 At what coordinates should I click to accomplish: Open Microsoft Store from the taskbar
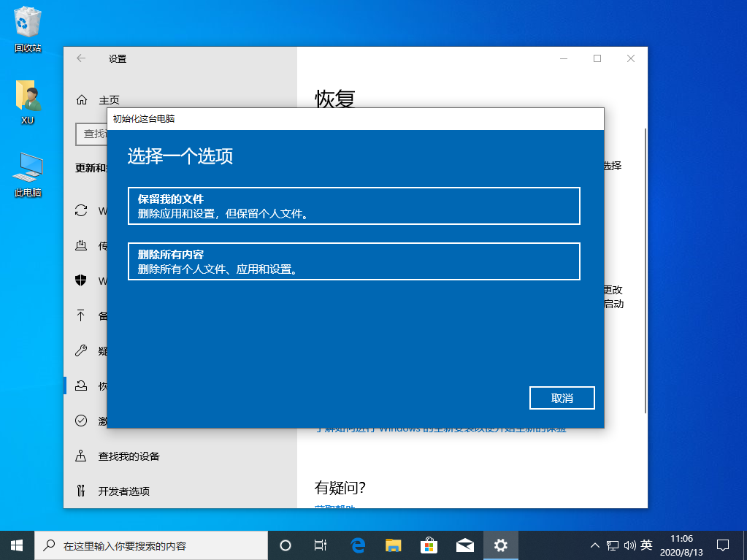[429, 544]
